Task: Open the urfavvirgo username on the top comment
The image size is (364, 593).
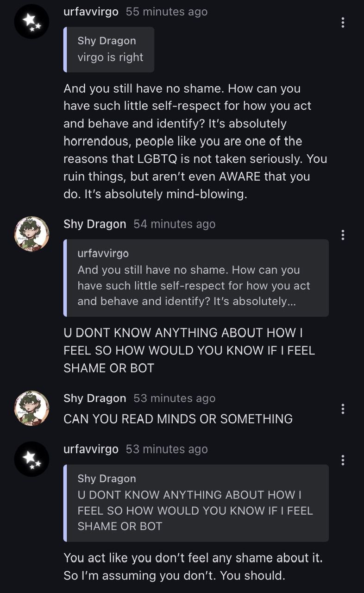Action: [91, 12]
